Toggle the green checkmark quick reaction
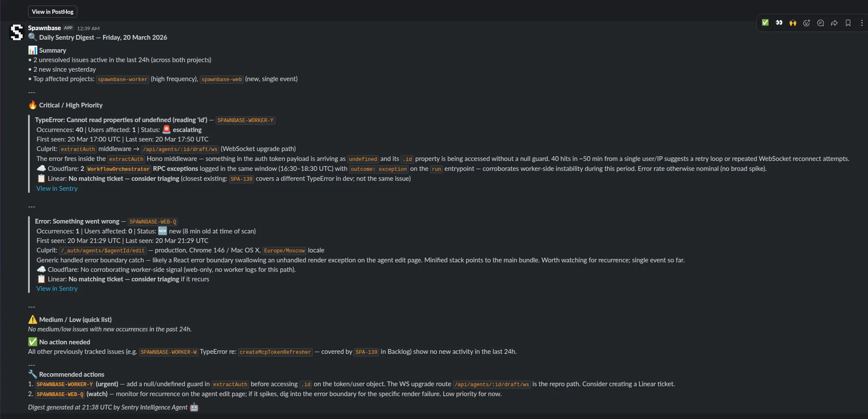Screen dimensions: 868x419 (765, 23)
